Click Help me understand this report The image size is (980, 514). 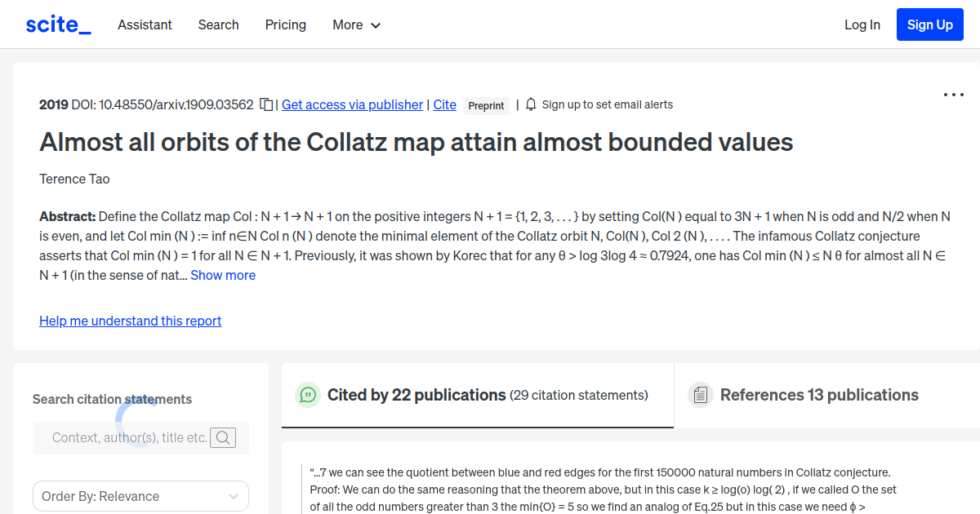130,321
